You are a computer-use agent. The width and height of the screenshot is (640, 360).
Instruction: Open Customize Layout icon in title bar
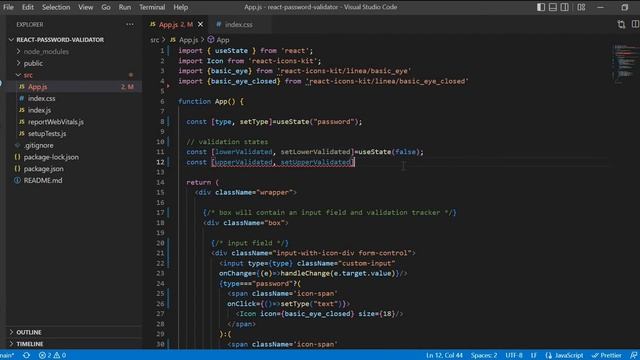click(581, 7)
